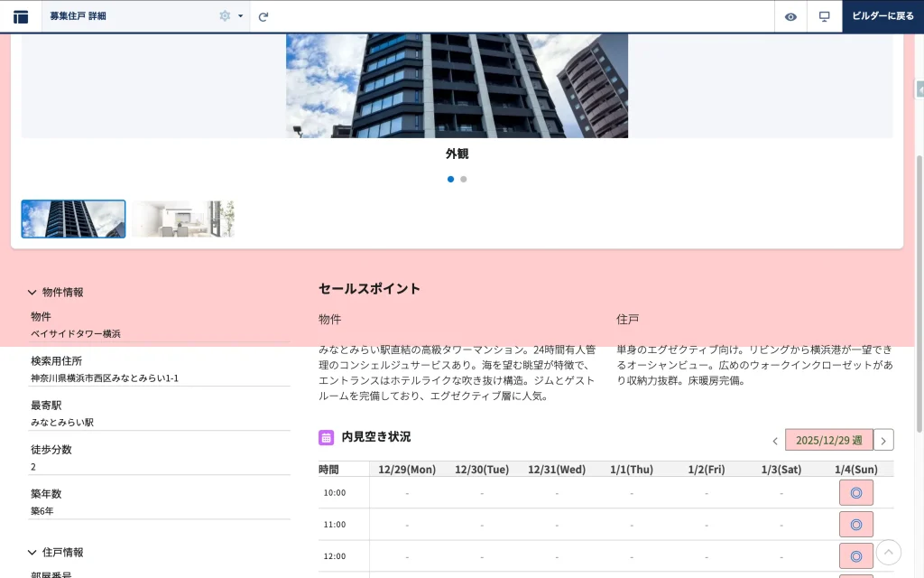Collapse the 住戸情報 section
This screenshot has height=578, width=924.
[x=32, y=552]
